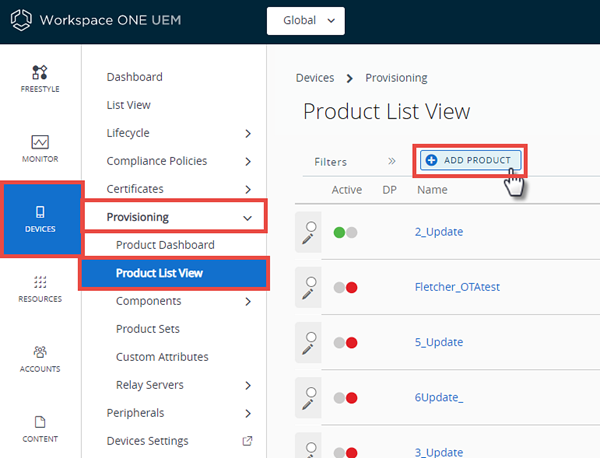Open the Freestyle section icon
This screenshot has height=458, width=600.
click(x=40, y=72)
